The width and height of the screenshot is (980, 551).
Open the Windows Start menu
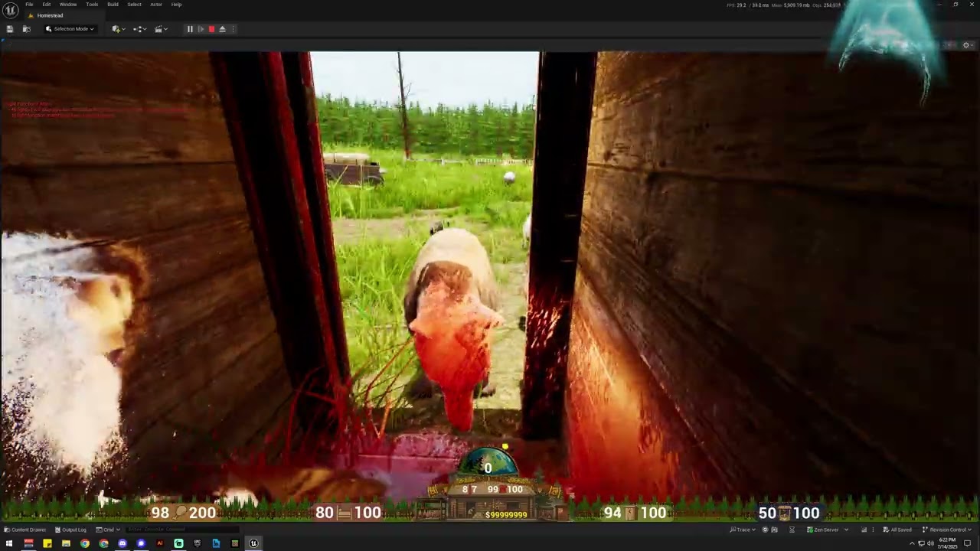(9, 543)
